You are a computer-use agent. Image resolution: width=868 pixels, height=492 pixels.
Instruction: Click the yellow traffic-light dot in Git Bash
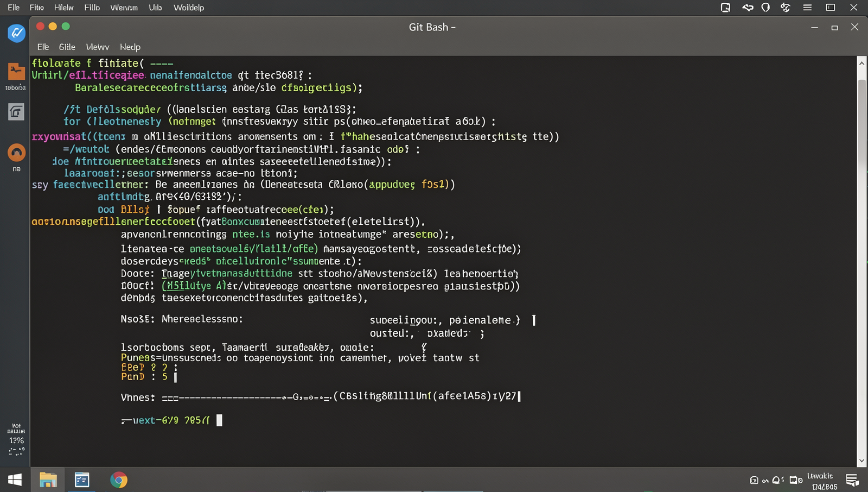pos(53,26)
